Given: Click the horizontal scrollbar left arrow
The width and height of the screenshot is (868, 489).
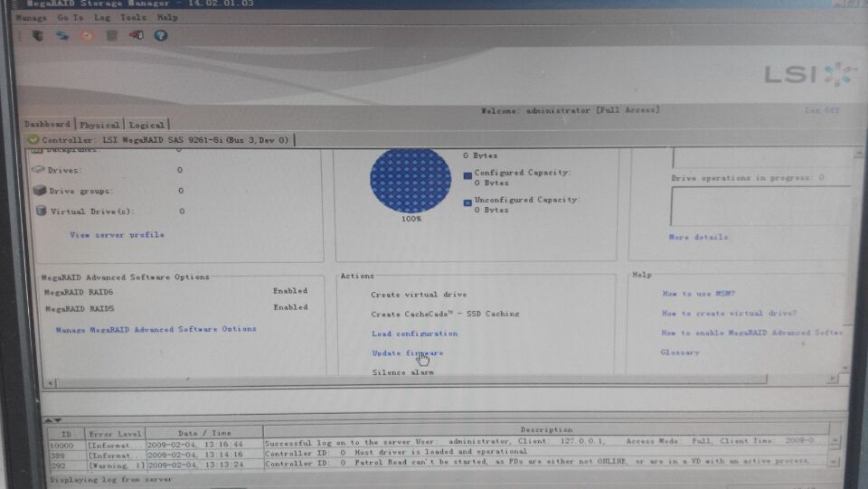Looking at the screenshot, I should [51, 382].
